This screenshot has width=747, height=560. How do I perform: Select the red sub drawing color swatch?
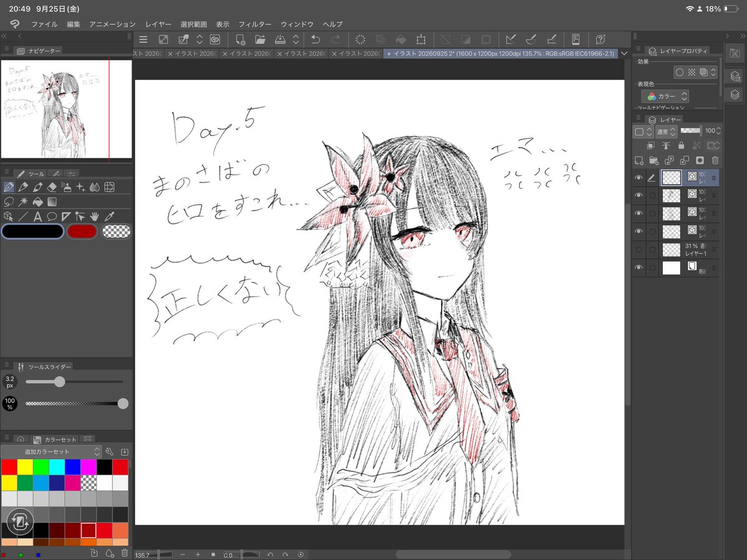(82, 232)
